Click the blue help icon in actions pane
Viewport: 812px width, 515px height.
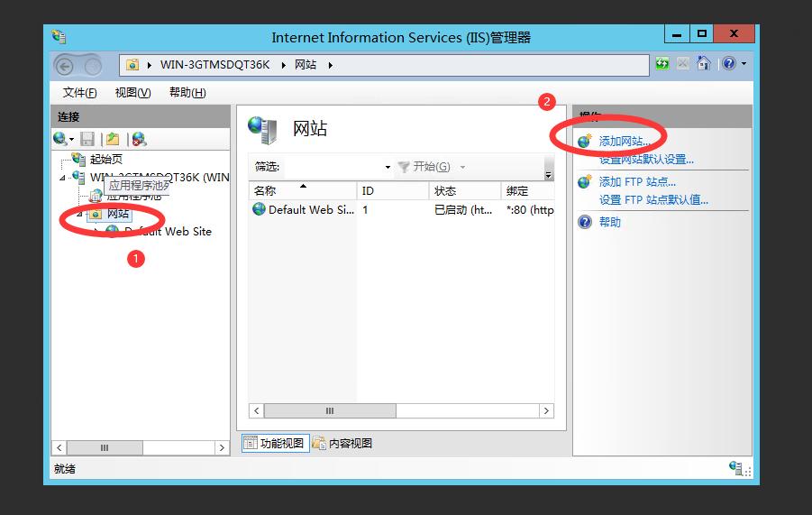585,222
